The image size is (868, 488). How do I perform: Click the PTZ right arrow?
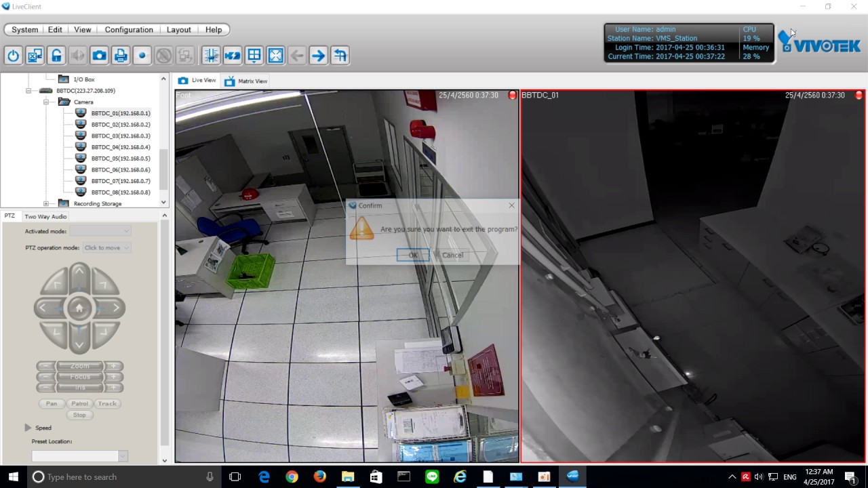(x=116, y=308)
